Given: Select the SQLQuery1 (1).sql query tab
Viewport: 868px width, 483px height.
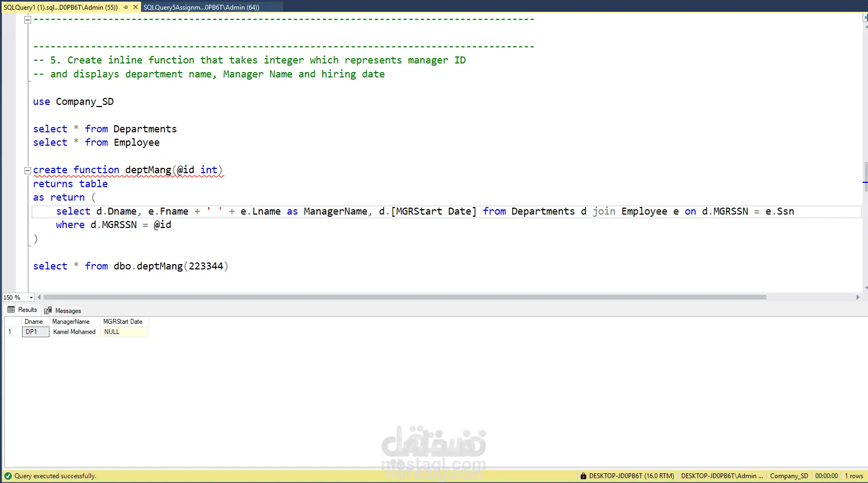Looking at the screenshot, I should [x=60, y=8].
